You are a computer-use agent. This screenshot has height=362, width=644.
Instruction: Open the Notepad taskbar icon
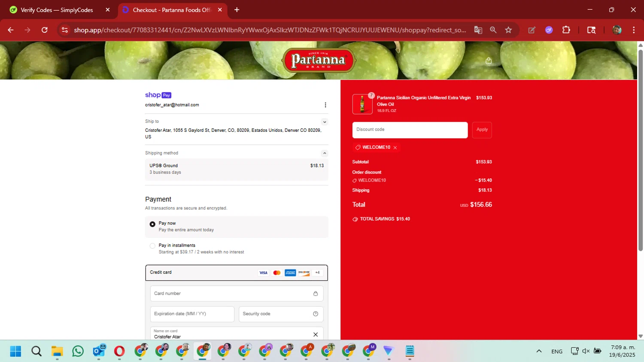pyautogui.click(x=410, y=351)
